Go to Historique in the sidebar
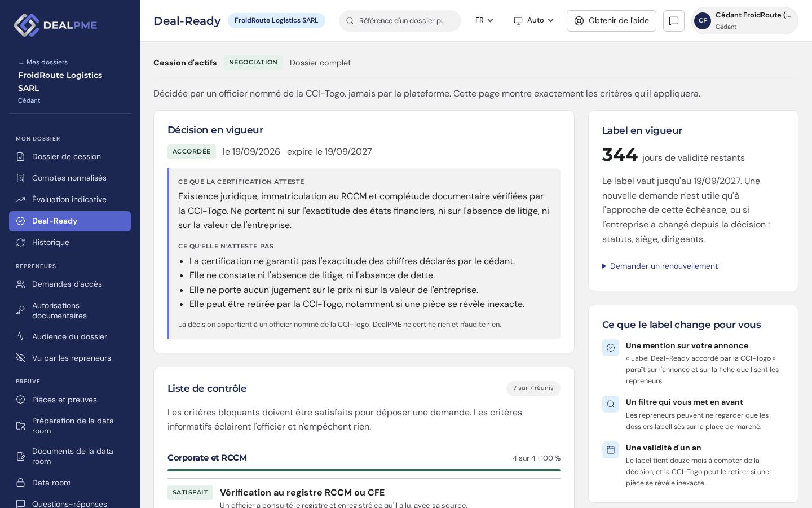 [x=70, y=243]
